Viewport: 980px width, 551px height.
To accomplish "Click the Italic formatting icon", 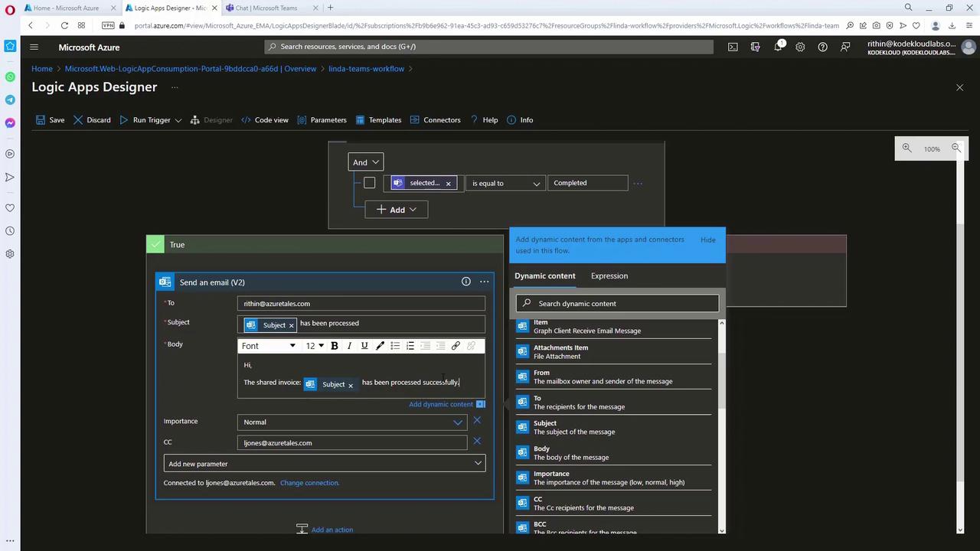I will (x=350, y=346).
